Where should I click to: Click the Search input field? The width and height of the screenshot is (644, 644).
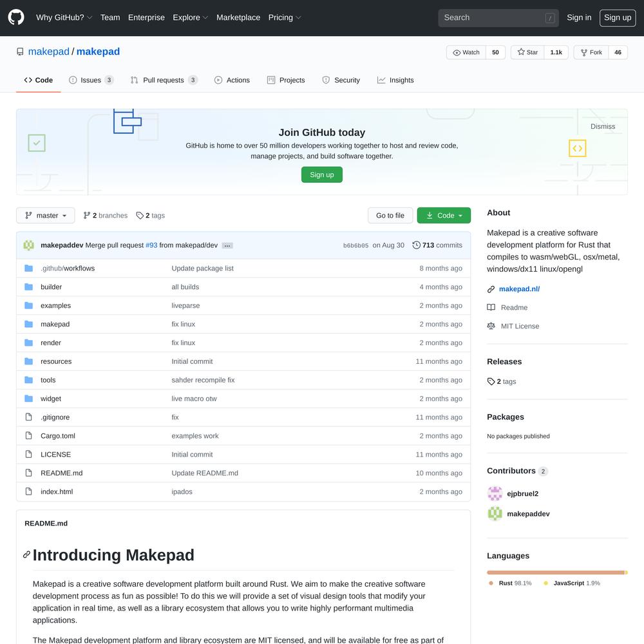click(x=498, y=17)
